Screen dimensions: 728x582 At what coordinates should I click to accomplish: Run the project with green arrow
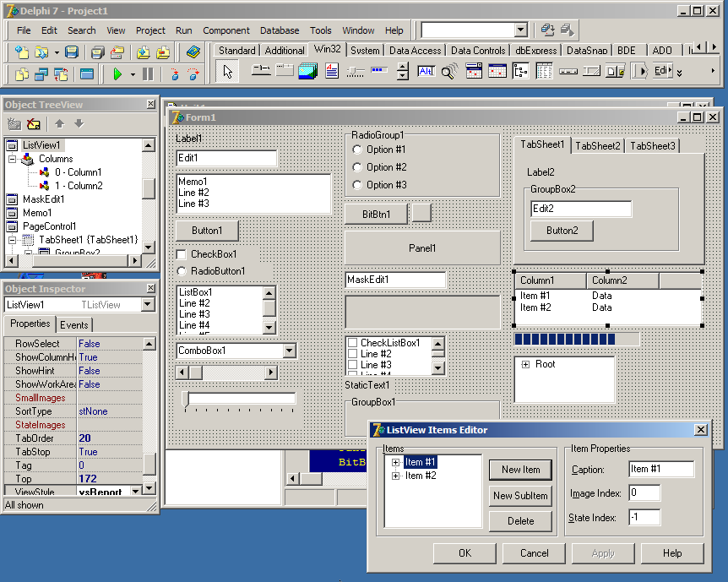(117, 73)
